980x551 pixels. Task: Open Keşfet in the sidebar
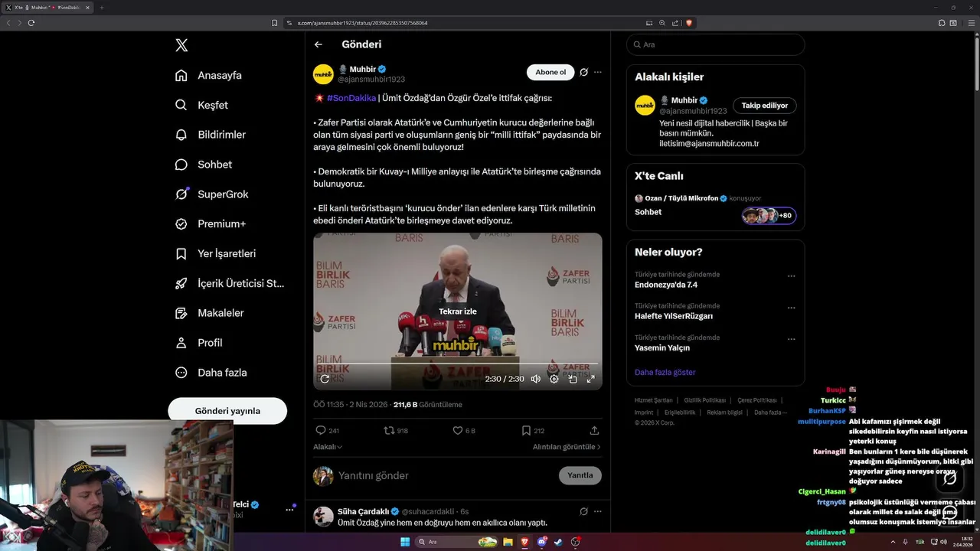[x=202, y=105]
